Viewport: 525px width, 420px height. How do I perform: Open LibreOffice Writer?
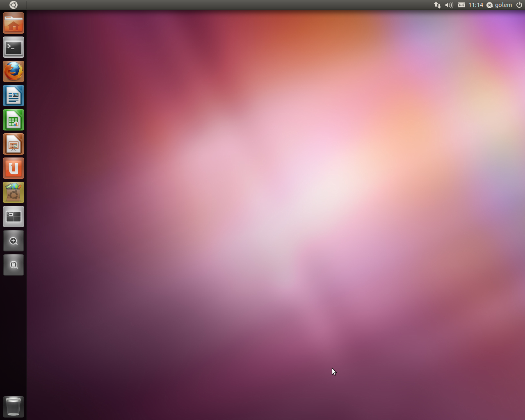click(x=14, y=96)
